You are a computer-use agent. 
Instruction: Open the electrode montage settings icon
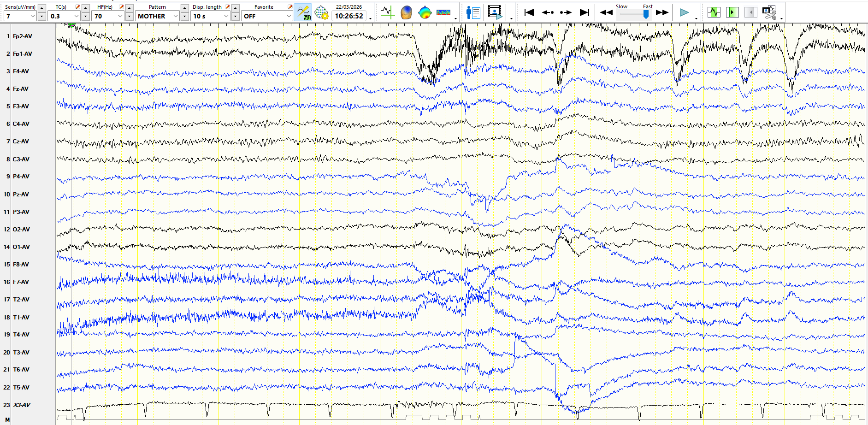[x=321, y=12]
